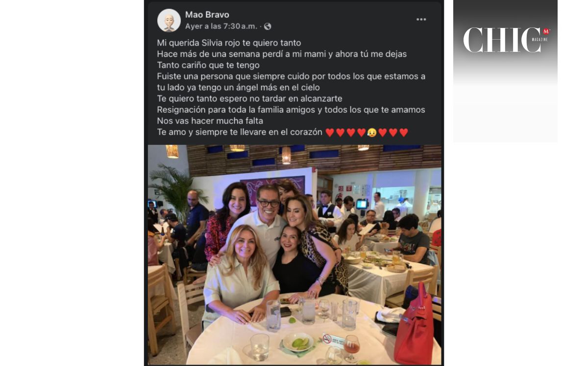The width and height of the screenshot is (588, 366).
Task: Click the crying face emoji
Action: 371,132
